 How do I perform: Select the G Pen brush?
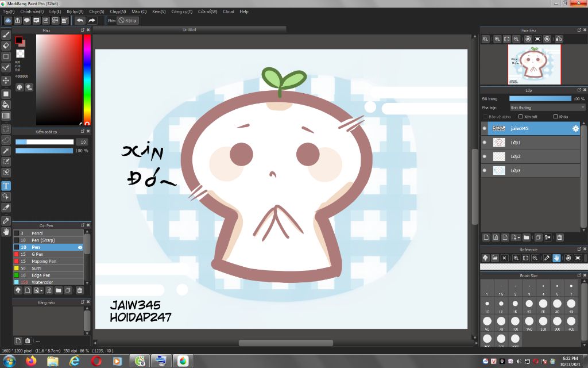coord(48,254)
